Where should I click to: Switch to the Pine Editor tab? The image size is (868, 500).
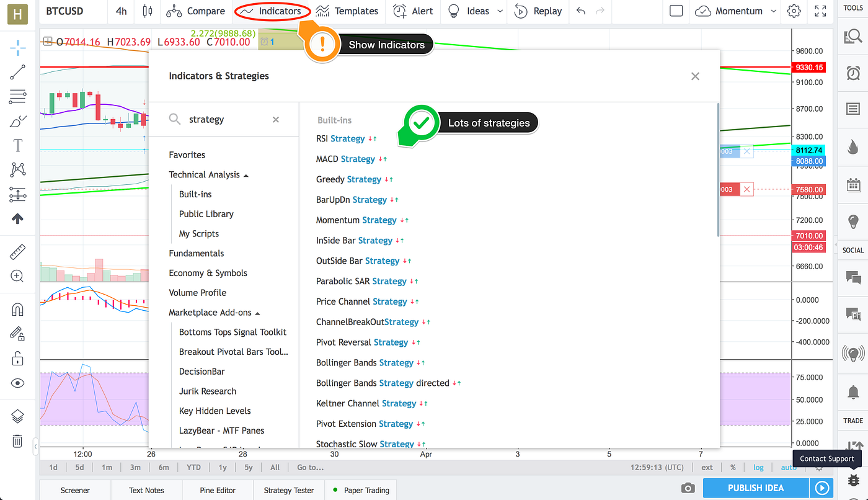pos(218,490)
